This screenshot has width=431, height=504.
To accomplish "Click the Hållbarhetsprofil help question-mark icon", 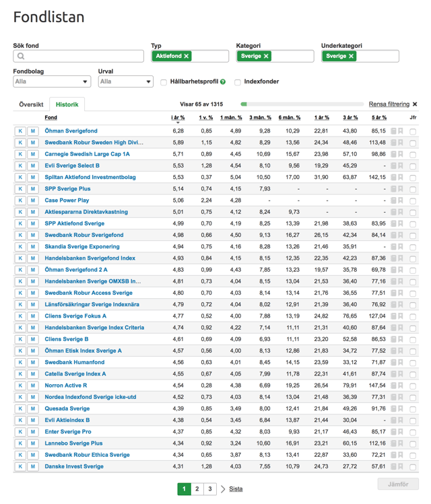I will (x=223, y=82).
